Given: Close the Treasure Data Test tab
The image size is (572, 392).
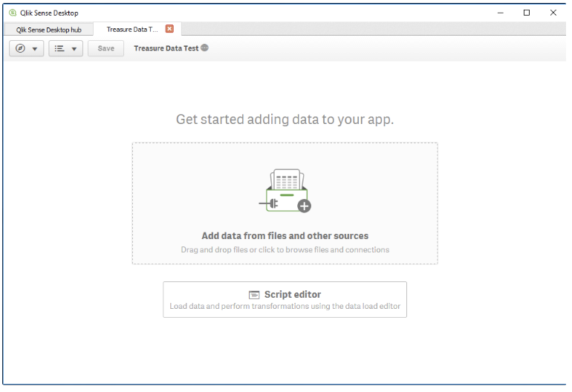Looking at the screenshot, I should tap(169, 29).
